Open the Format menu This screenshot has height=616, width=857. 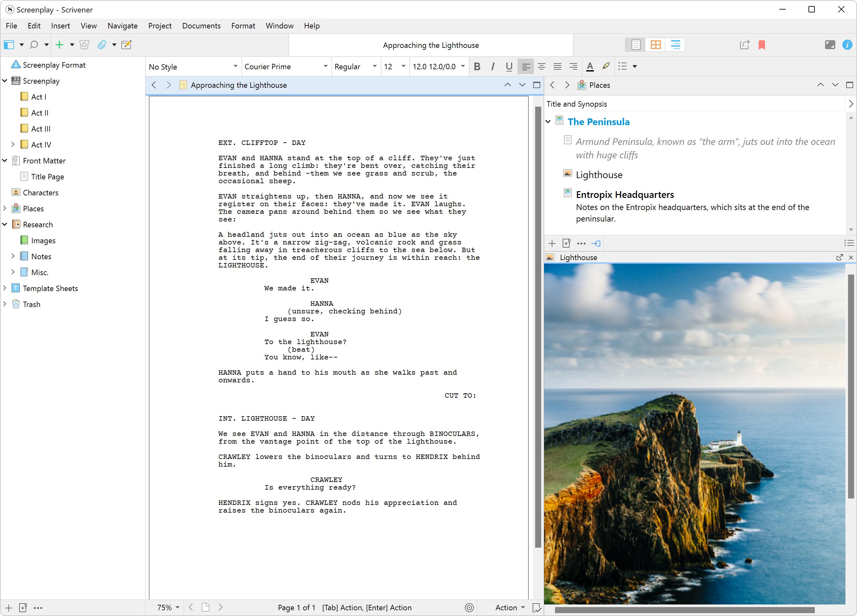click(x=242, y=25)
